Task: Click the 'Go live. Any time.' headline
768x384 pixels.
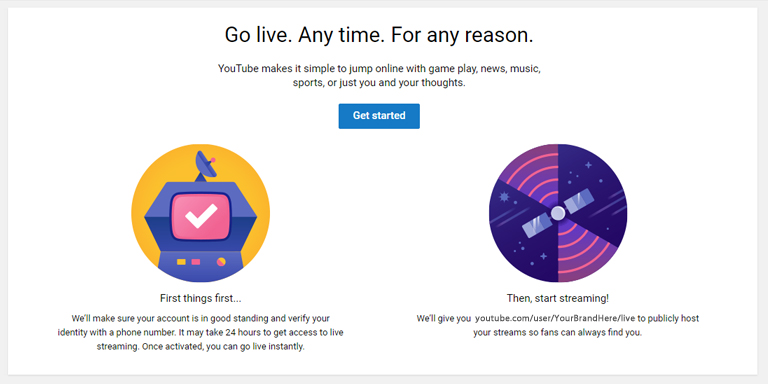Action: [x=379, y=35]
